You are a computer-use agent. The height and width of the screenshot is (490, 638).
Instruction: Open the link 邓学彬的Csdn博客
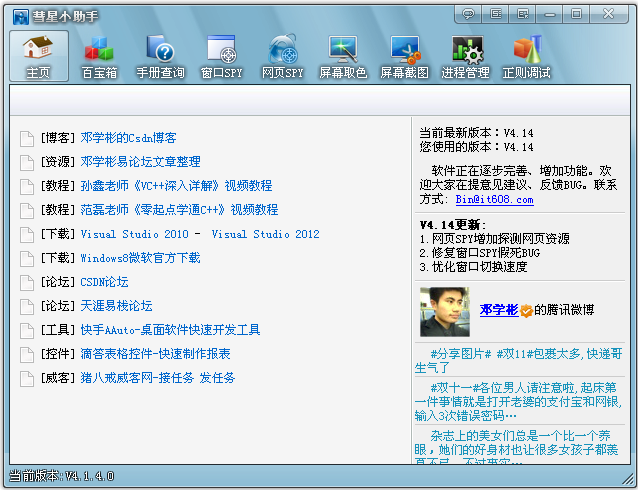[x=128, y=138]
